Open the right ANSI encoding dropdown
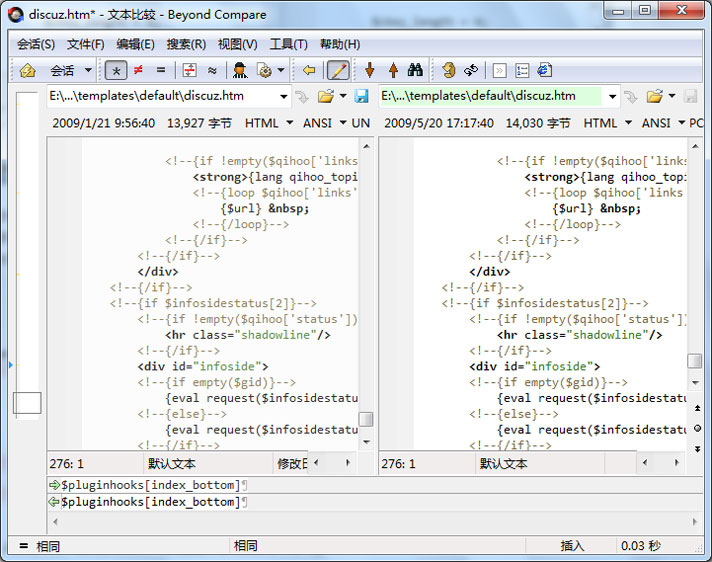Screen dimensions: 712x562 pyautogui.click(x=663, y=123)
